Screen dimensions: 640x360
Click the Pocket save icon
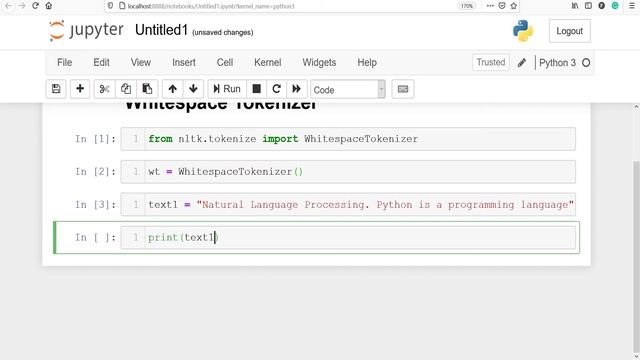(x=502, y=6)
